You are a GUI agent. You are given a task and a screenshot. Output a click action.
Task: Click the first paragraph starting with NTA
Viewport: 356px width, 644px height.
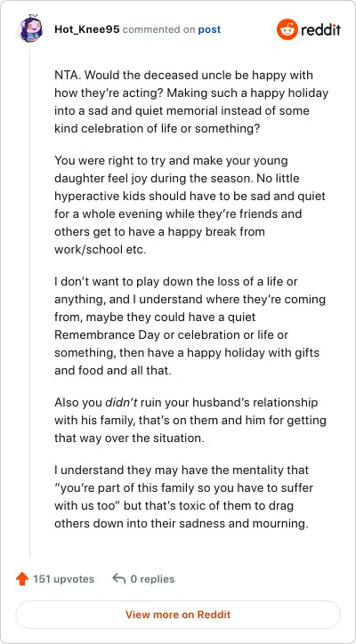pyautogui.click(x=191, y=102)
